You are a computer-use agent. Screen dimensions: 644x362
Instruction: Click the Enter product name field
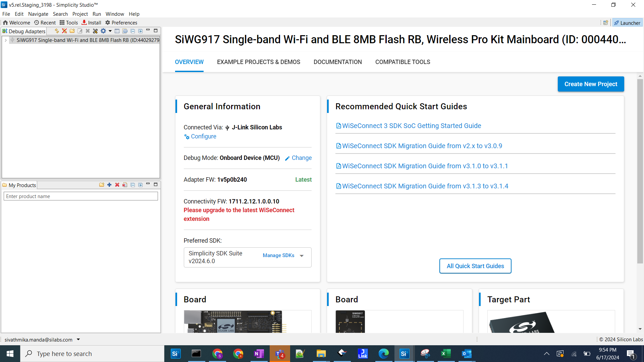[80, 196]
